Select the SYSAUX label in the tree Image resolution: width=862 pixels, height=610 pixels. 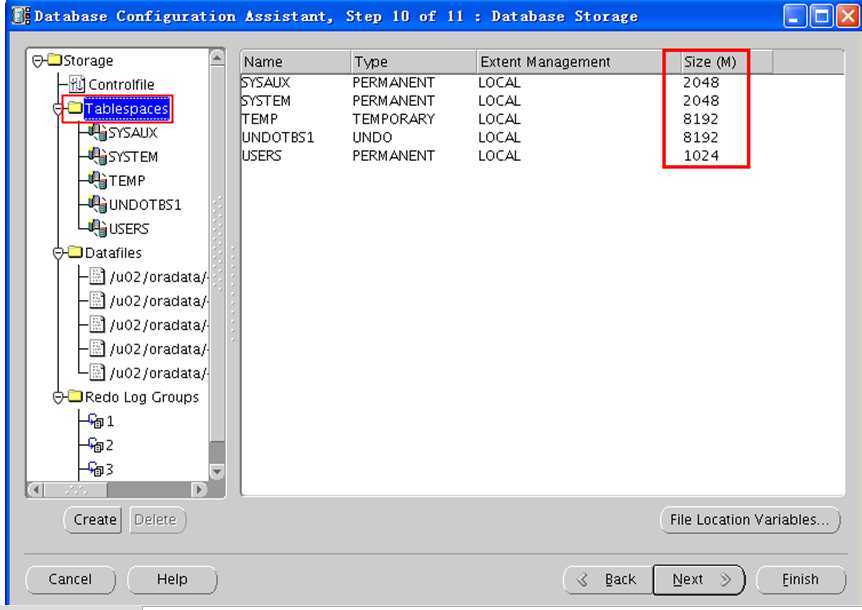coord(132,132)
